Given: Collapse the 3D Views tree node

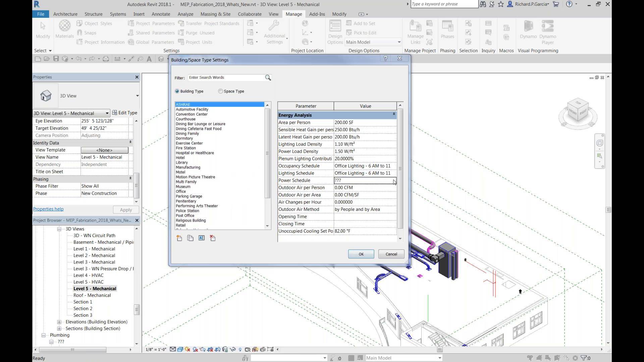Looking at the screenshot, I should pos(59,229).
